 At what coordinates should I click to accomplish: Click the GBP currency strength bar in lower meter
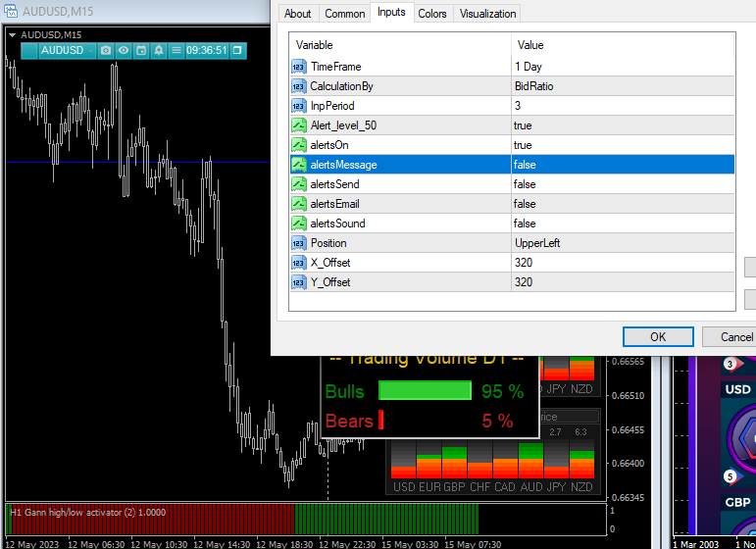454,463
